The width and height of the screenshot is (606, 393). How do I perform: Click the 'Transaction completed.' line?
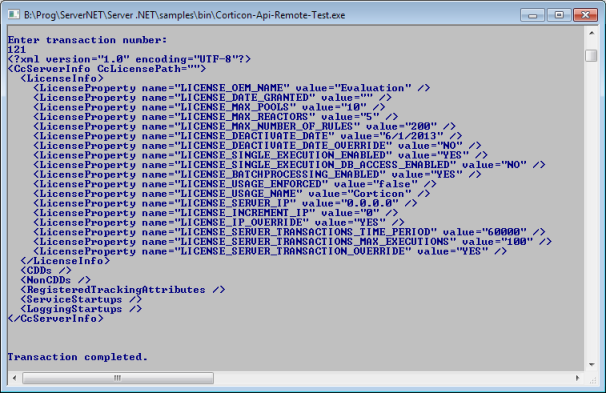(78, 357)
